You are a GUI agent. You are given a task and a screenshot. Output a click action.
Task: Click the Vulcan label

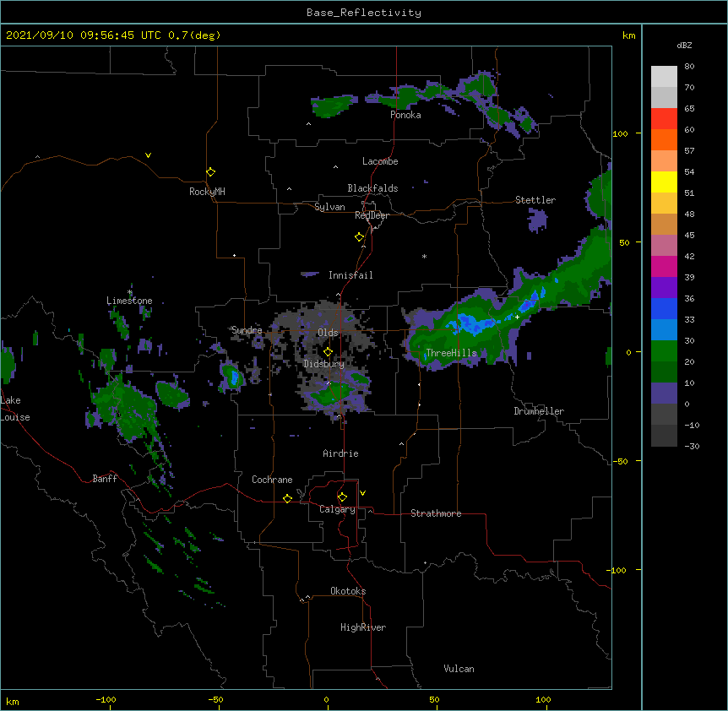tap(459, 669)
